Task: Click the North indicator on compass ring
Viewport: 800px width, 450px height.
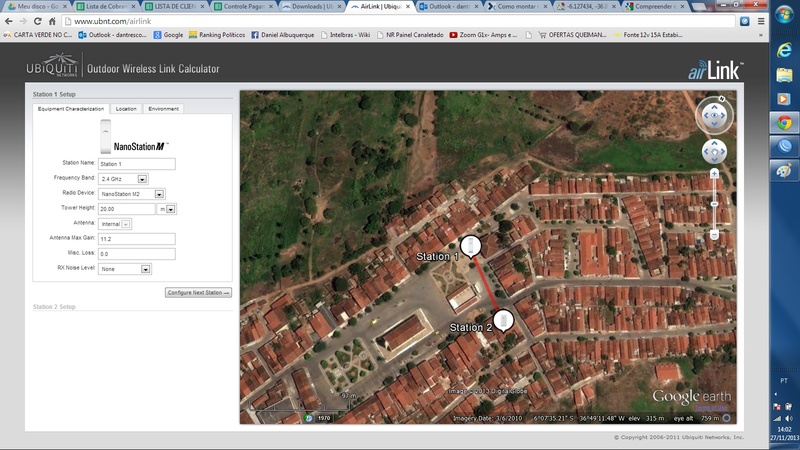Action: pos(721,98)
